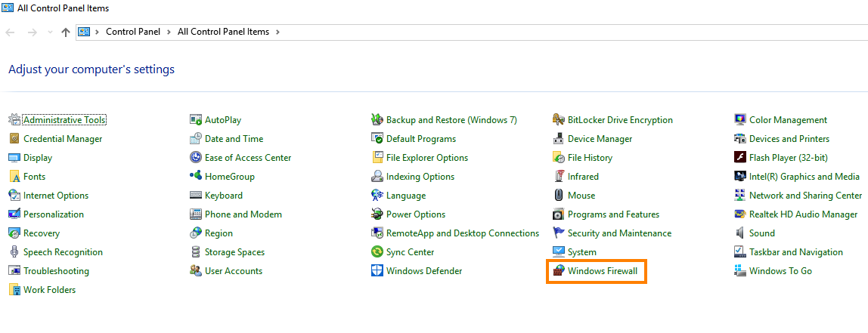The height and width of the screenshot is (333, 868).
Task: Click the Date and Time icon
Action: (195, 139)
